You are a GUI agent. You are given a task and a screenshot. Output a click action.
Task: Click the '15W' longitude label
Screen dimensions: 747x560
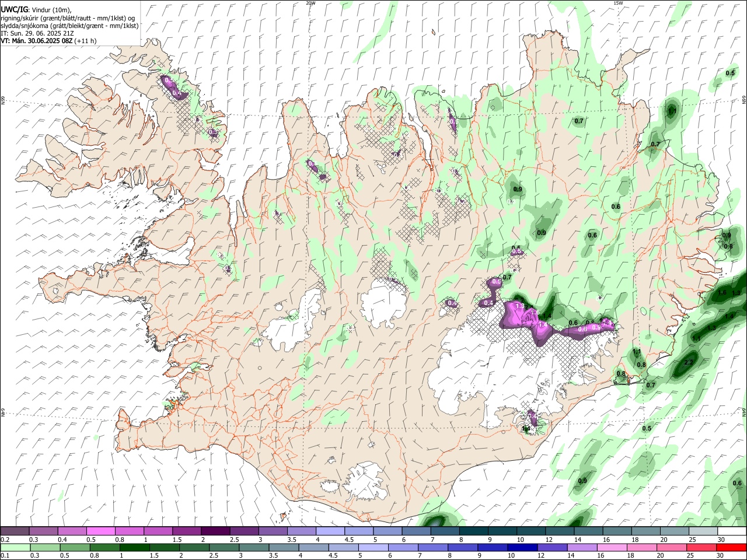pyautogui.click(x=618, y=3)
